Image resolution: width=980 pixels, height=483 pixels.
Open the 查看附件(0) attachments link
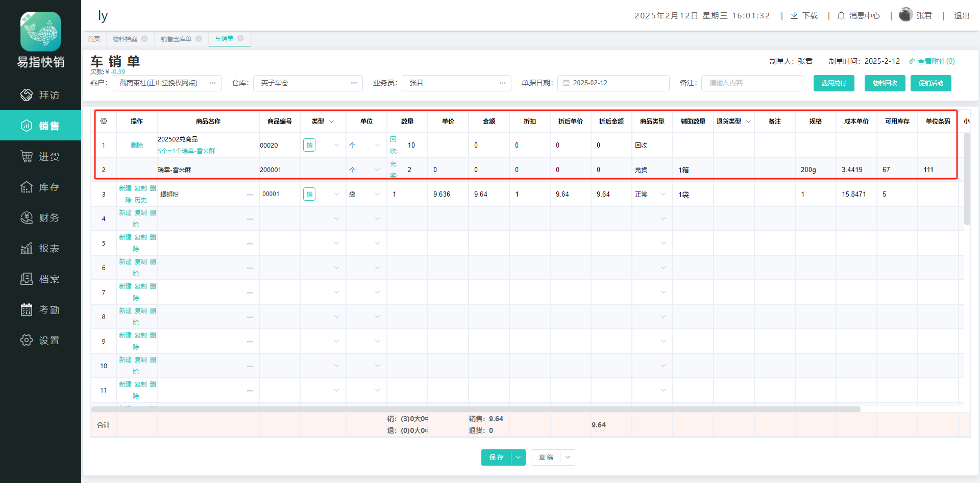(932, 61)
